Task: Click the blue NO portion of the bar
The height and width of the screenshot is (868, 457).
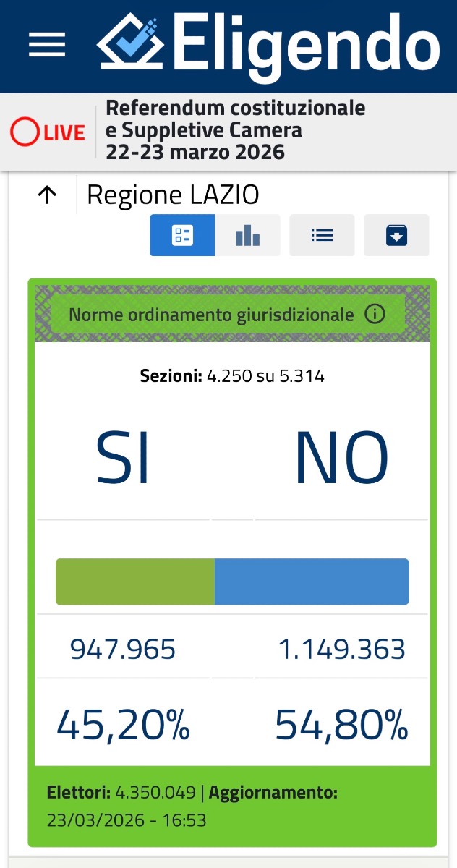Action: coord(312,581)
